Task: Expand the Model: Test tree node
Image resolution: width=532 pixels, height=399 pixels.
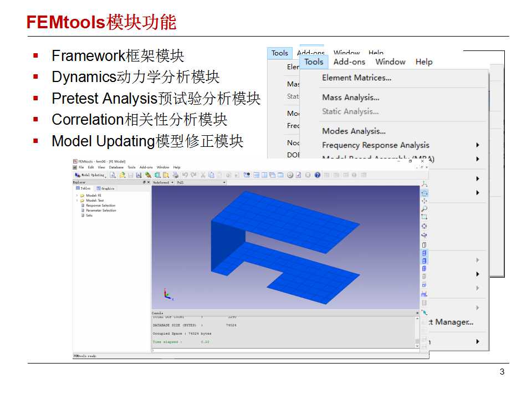Action: point(77,201)
